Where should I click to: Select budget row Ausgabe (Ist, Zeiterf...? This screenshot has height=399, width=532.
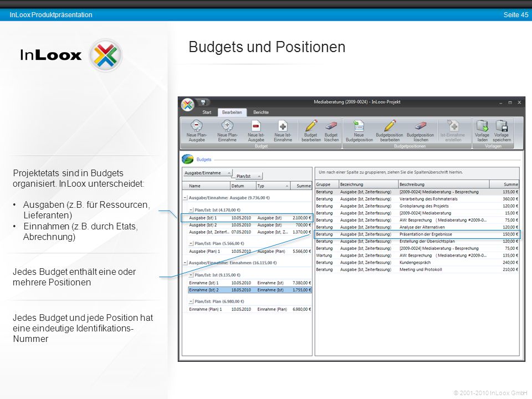point(250,232)
